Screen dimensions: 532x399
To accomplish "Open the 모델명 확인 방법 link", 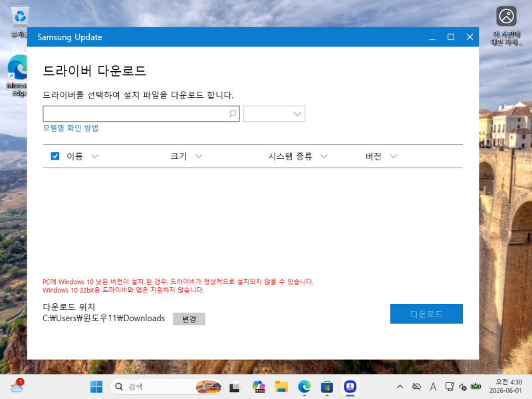I will 70,128.
